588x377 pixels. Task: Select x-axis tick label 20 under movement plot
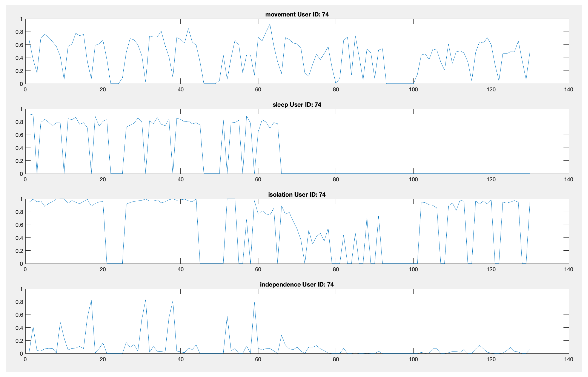tap(103, 89)
